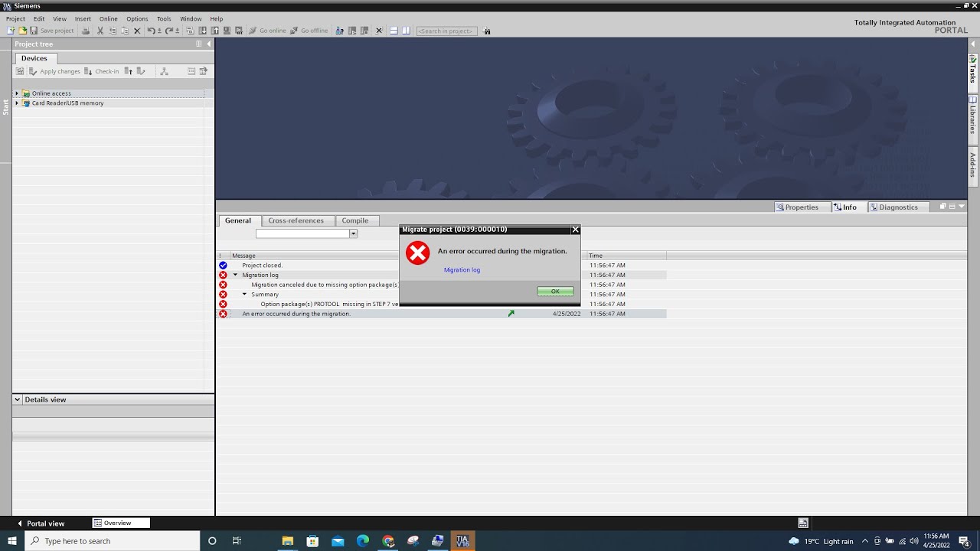
Task: Open the Window menu
Action: click(x=191, y=18)
